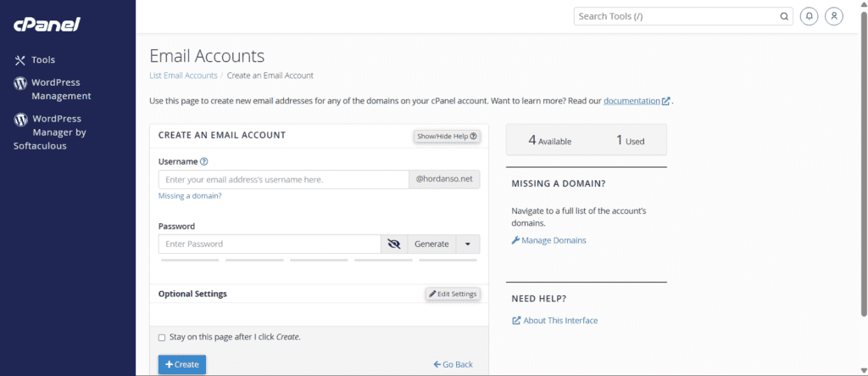Click the Create button
Viewport: 868px width, 376px height.
tap(182, 364)
